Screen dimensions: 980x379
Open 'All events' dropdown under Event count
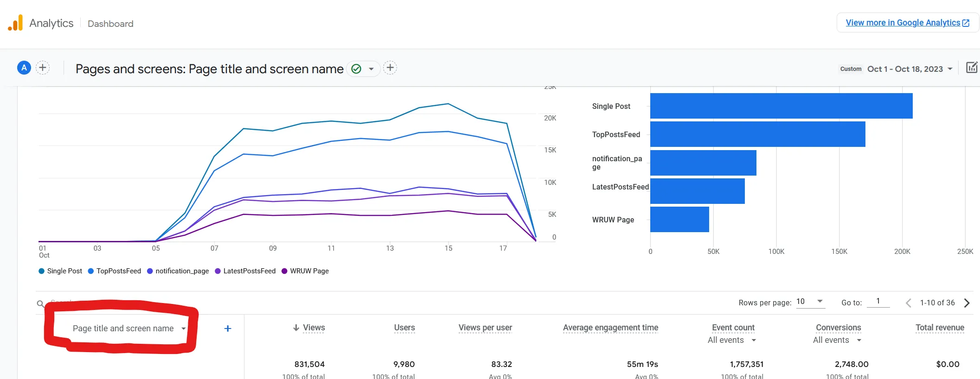732,340
